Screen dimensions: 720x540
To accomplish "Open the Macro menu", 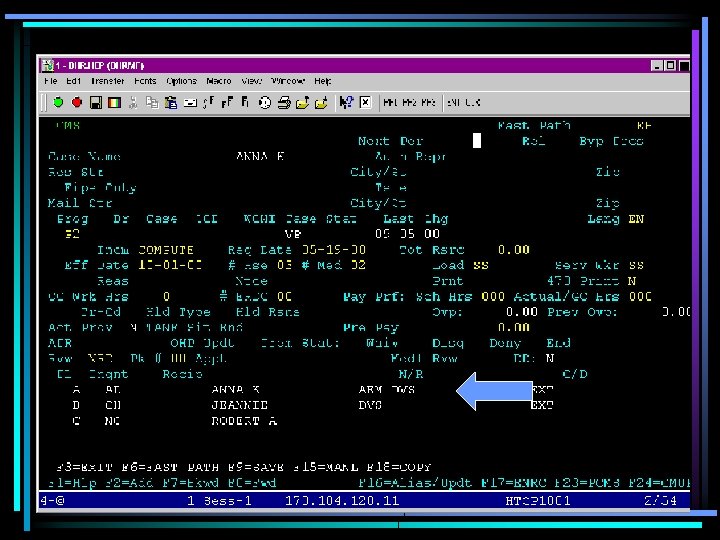I will pos(219,81).
